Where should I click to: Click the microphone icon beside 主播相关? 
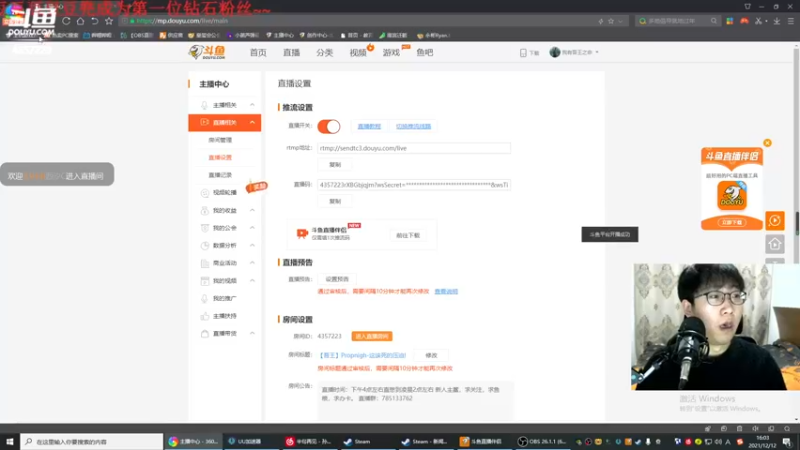[x=204, y=105]
